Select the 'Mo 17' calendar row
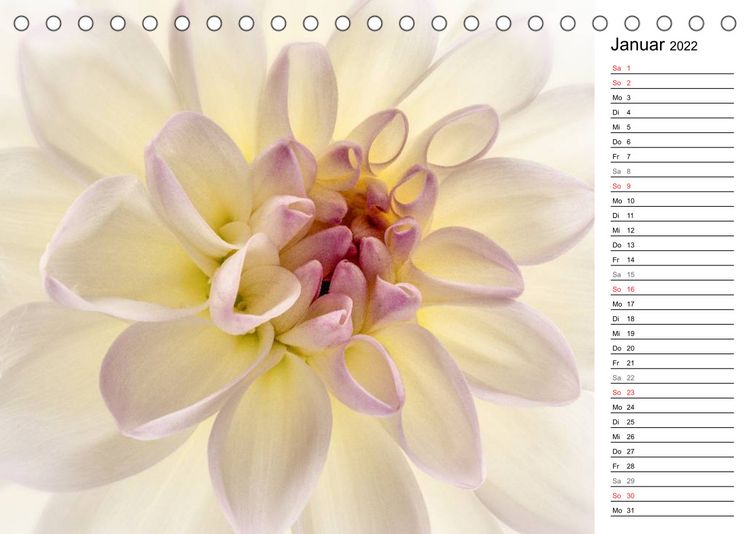The image size is (750, 534). coord(672,304)
